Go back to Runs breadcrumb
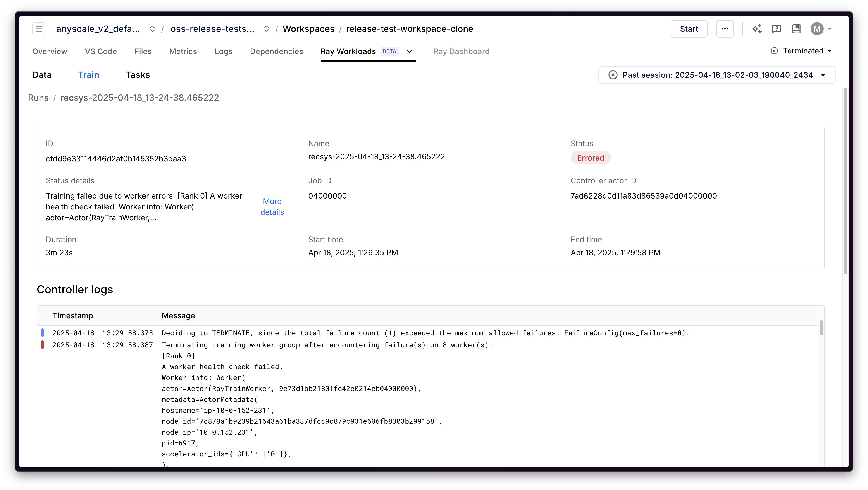868x490 pixels. click(x=38, y=98)
